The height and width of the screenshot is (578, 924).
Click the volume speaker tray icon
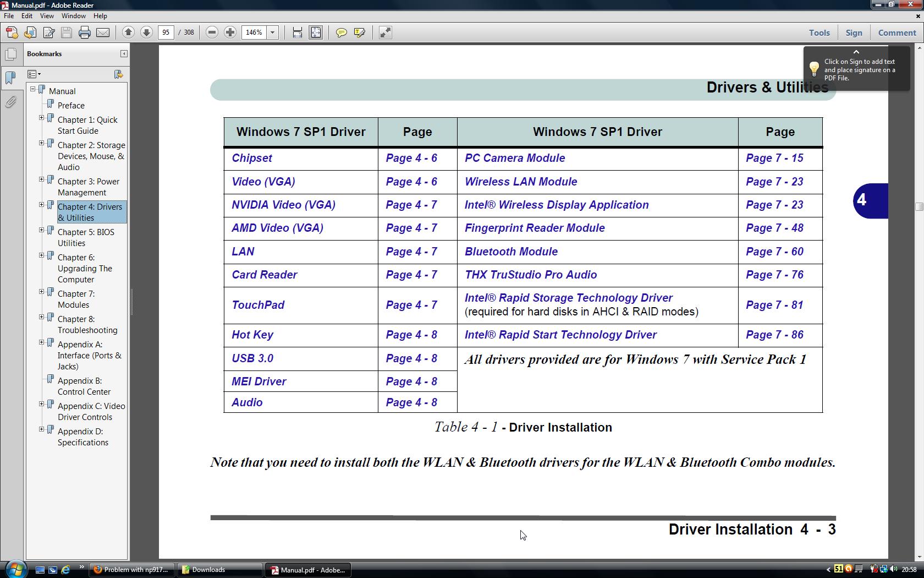click(894, 569)
